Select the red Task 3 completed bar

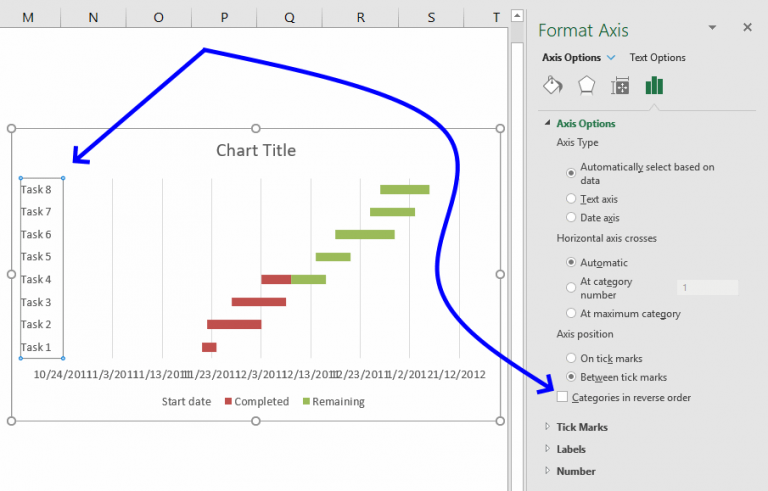pos(259,302)
